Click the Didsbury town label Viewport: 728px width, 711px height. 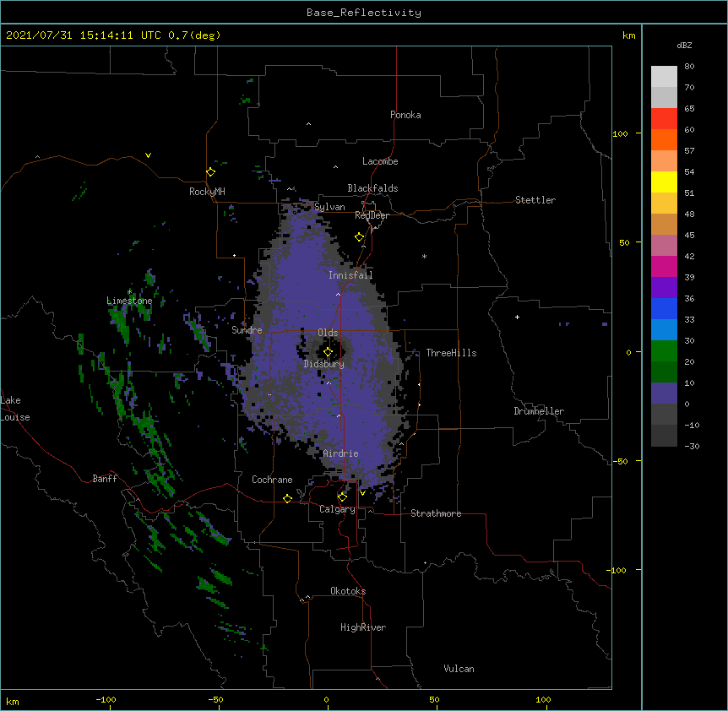coord(324,364)
